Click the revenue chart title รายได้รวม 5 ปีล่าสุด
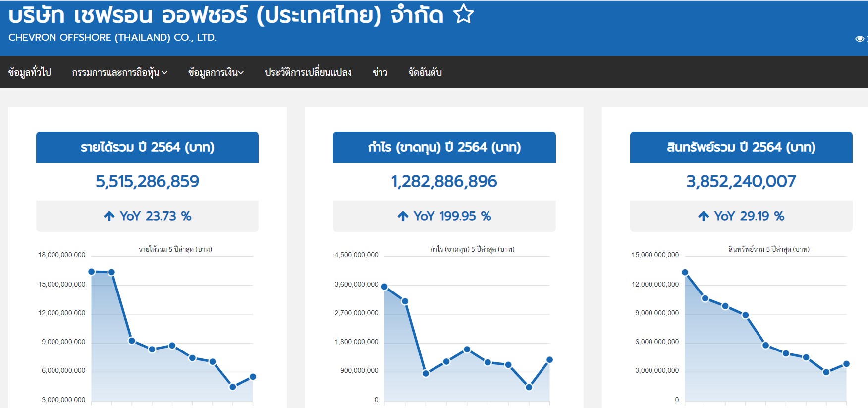868x408 pixels. (x=175, y=249)
